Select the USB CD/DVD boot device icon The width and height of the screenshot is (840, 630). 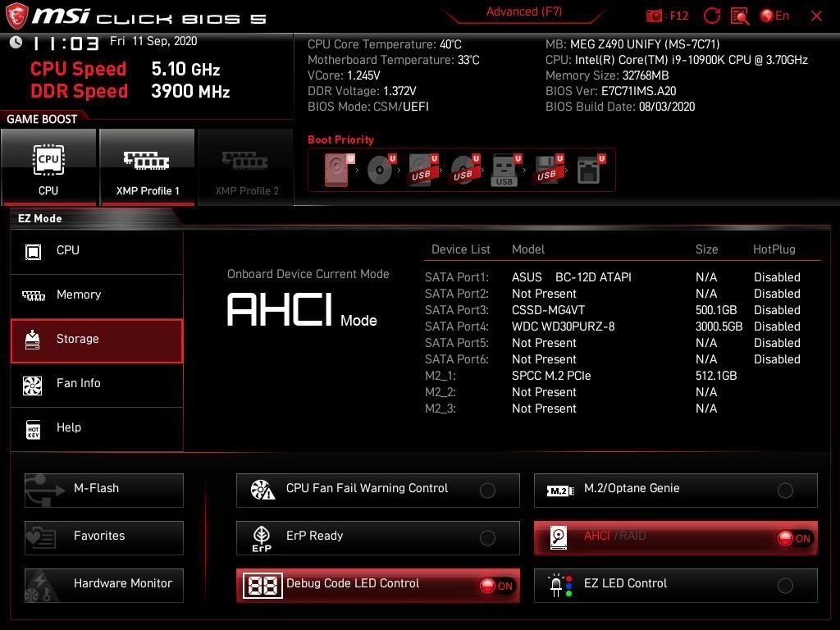(465, 170)
